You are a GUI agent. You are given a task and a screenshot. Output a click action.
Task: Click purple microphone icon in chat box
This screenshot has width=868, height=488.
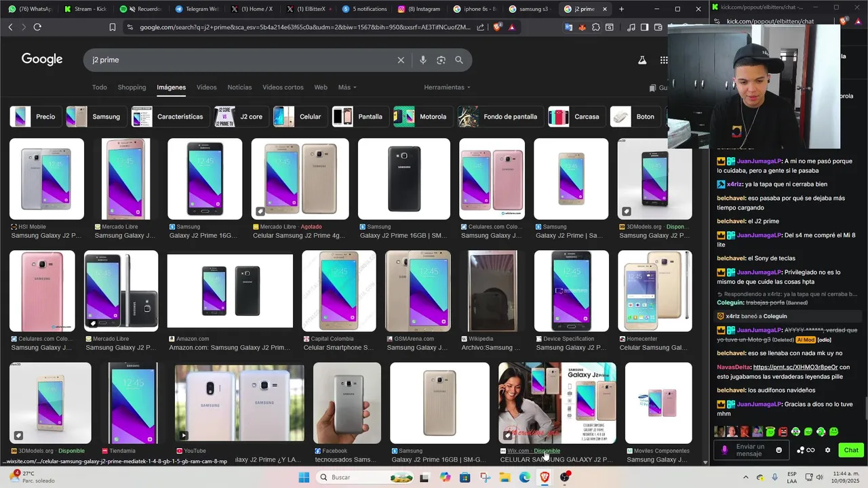coord(724,450)
